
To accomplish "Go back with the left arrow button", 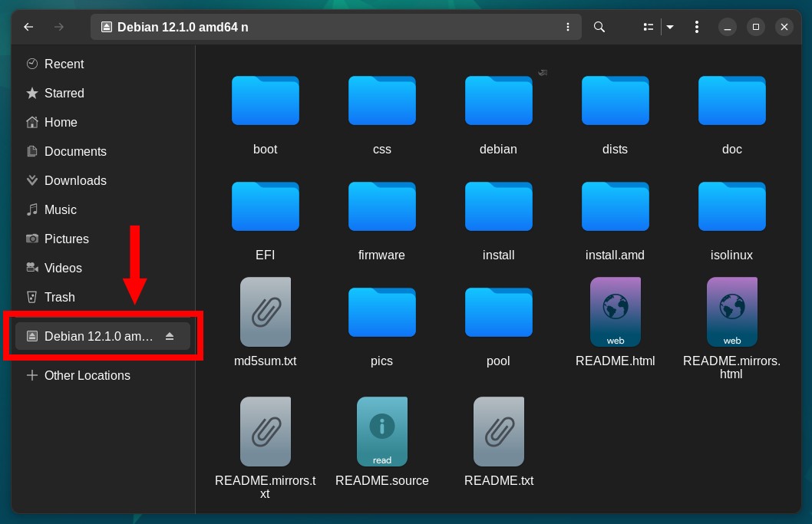I will point(28,27).
